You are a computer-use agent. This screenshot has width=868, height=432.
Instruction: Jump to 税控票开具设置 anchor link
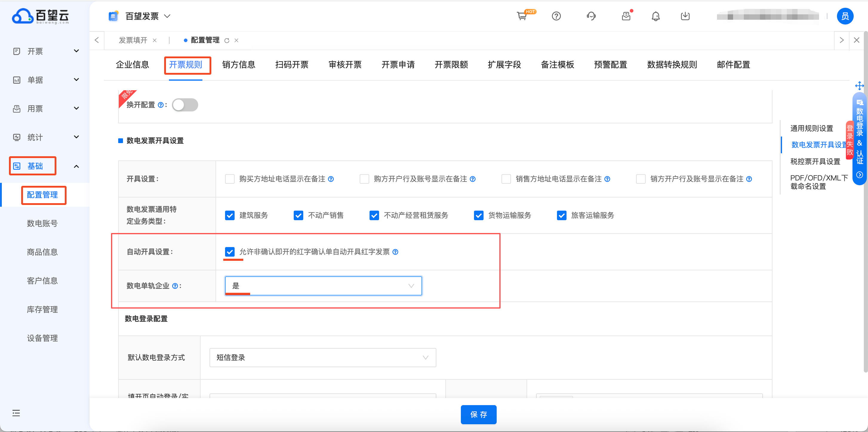(x=815, y=162)
